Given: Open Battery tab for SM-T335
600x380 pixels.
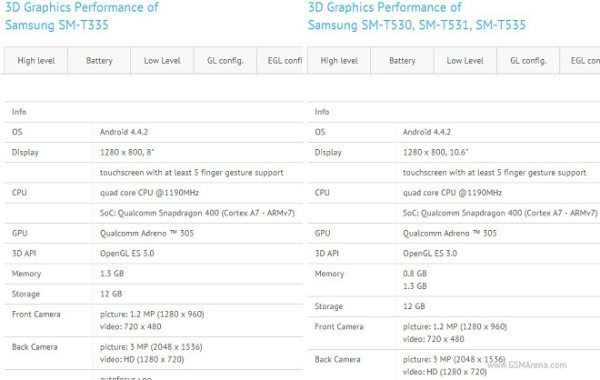Looking at the screenshot, I should point(99,60).
